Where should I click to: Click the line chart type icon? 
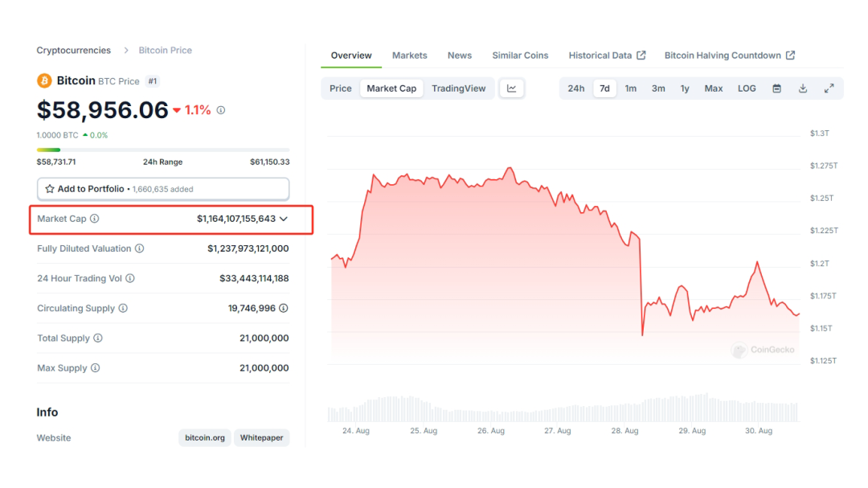point(511,88)
